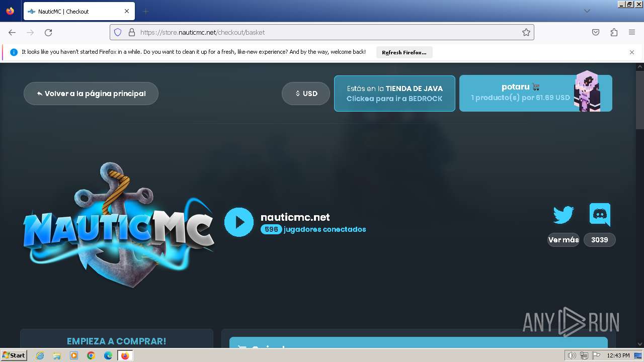Click Volver a la página principal button

(91, 94)
